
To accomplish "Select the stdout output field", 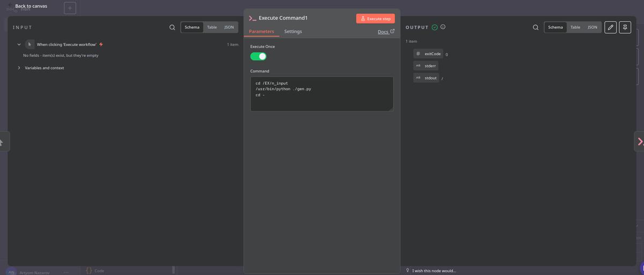I will (x=426, y=78).
